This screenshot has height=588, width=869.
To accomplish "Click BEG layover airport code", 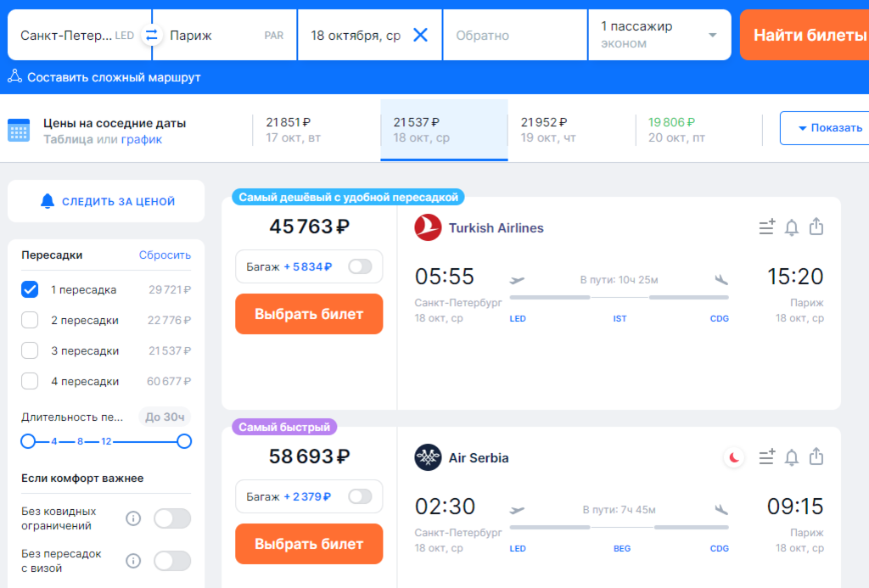I will pos(622,549).
